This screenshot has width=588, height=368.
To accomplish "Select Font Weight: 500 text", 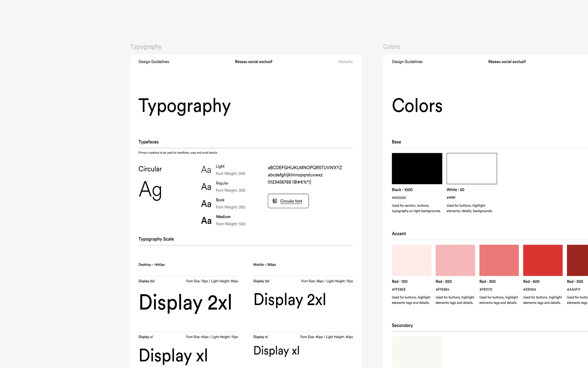I will pyautogui.click(x=231, y=224).
